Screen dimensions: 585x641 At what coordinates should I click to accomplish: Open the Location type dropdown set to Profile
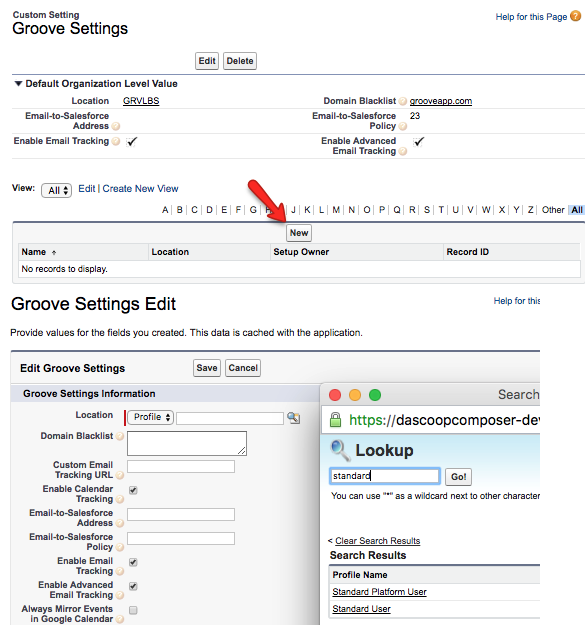click(150, 417)
